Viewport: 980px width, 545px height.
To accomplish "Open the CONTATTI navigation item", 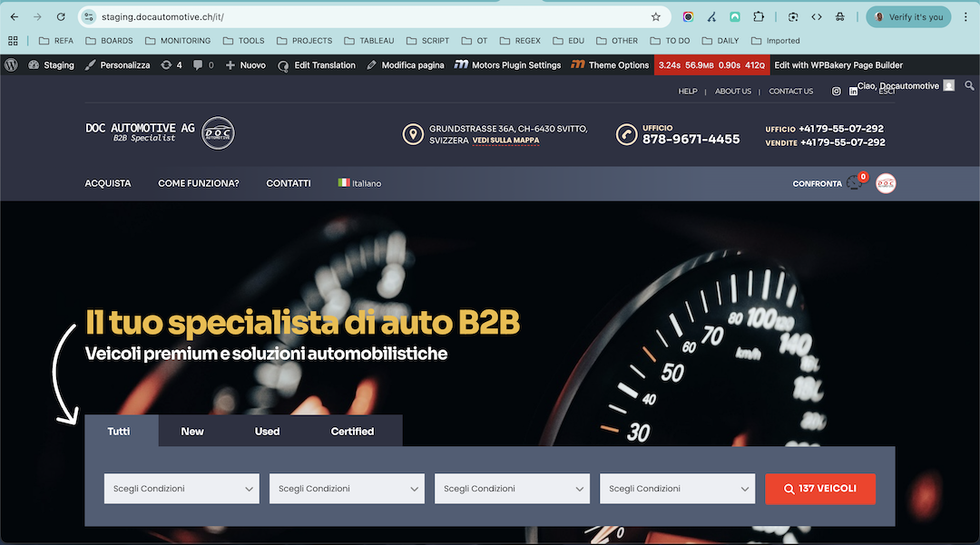I will (289, 183).
